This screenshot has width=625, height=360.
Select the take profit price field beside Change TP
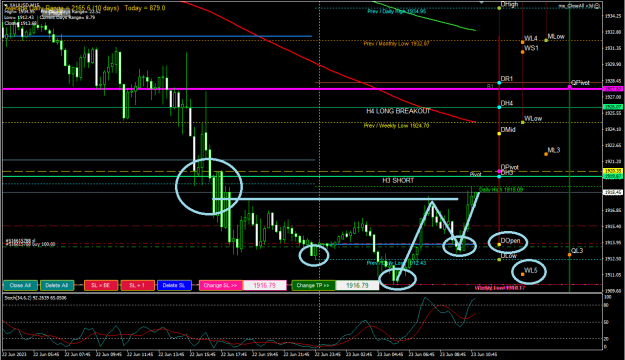pyautogui.click(x=357, y=285)
